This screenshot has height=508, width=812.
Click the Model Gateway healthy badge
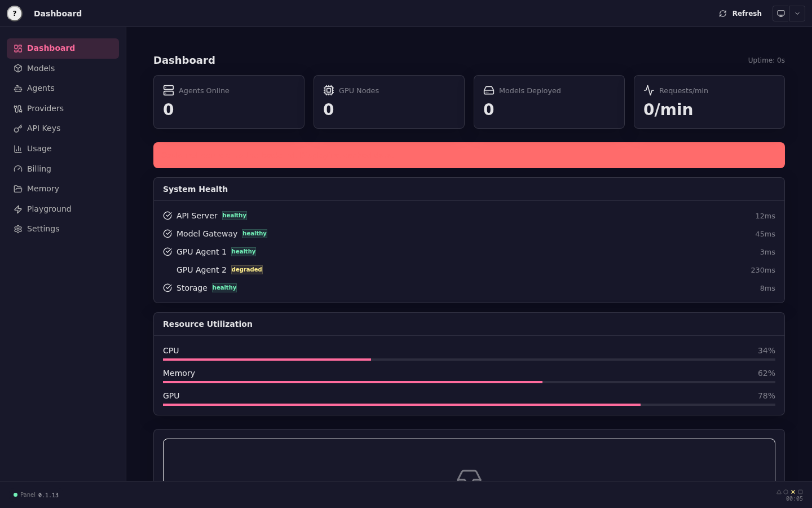[255, 234]
